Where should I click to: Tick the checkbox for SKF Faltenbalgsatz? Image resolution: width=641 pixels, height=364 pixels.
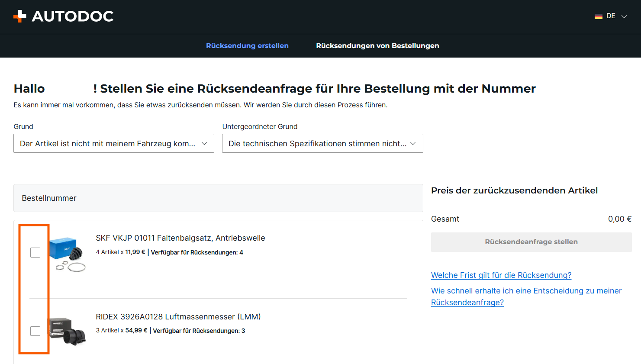click(35, 252)
